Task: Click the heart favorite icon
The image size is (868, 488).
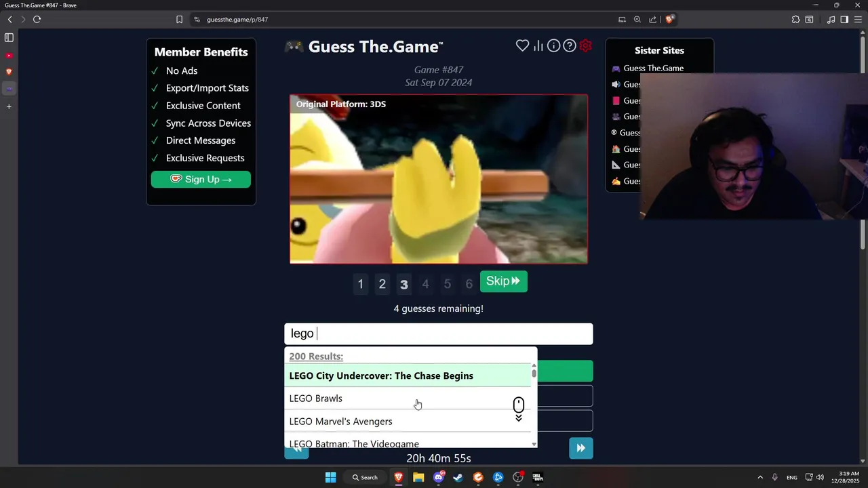Action: pyautogui.click(x=522, y=45)
